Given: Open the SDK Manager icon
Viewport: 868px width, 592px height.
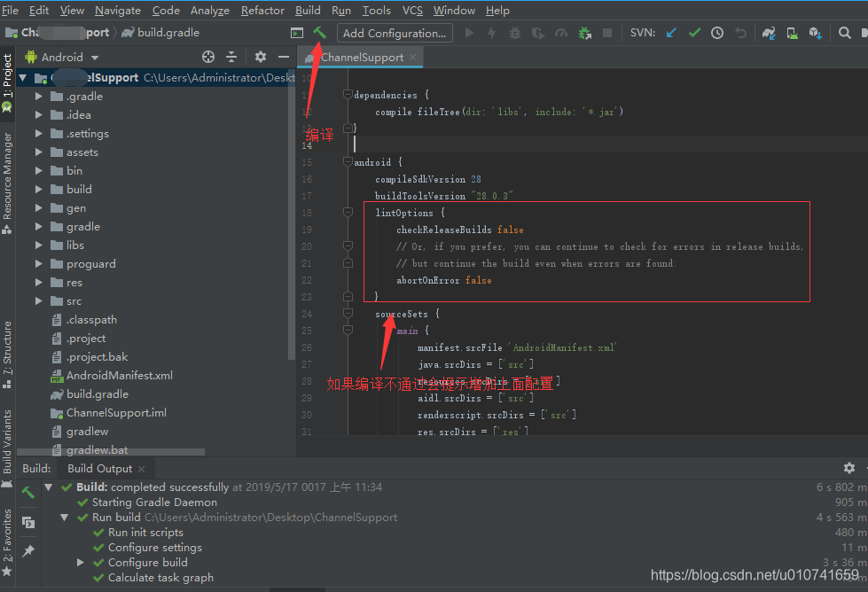Looking at the screenshot, I should point(816,32).
